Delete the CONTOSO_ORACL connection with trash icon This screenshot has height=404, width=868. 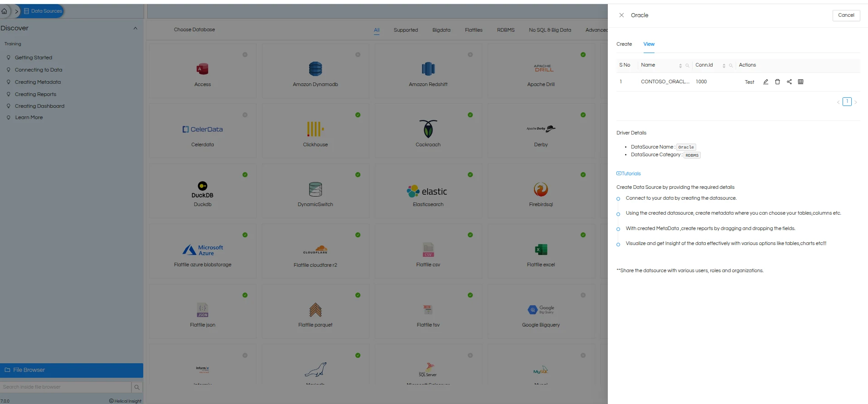pyautogui.click(x=777, y=82)
